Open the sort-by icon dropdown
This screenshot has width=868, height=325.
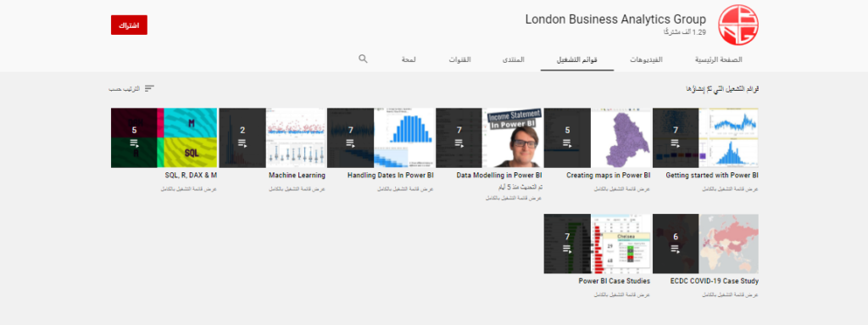(149, 89)
